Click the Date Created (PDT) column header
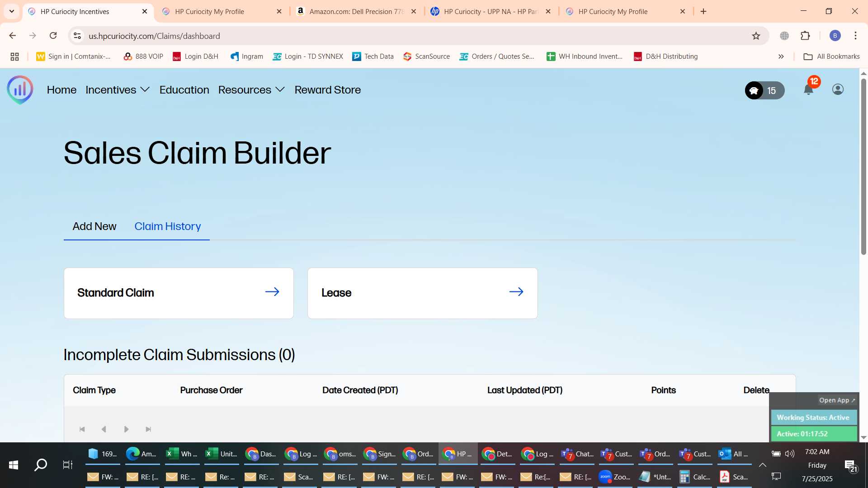The height and width of the screenshot is (488, 868). pyautogui.click(x=360, y=390)
